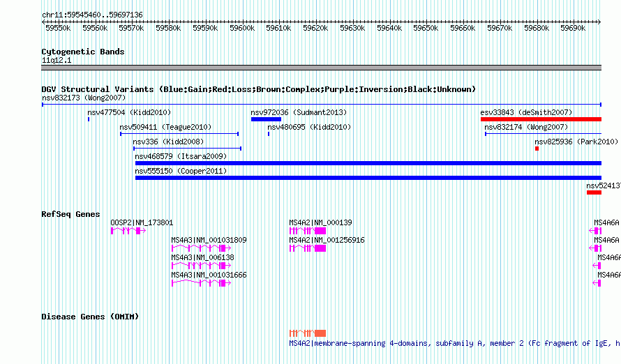The width and height of the screenshot is (621, 364).
Task: Click the nsv832173 (Wong2007) variant span line
Action: tap(322, 105)
